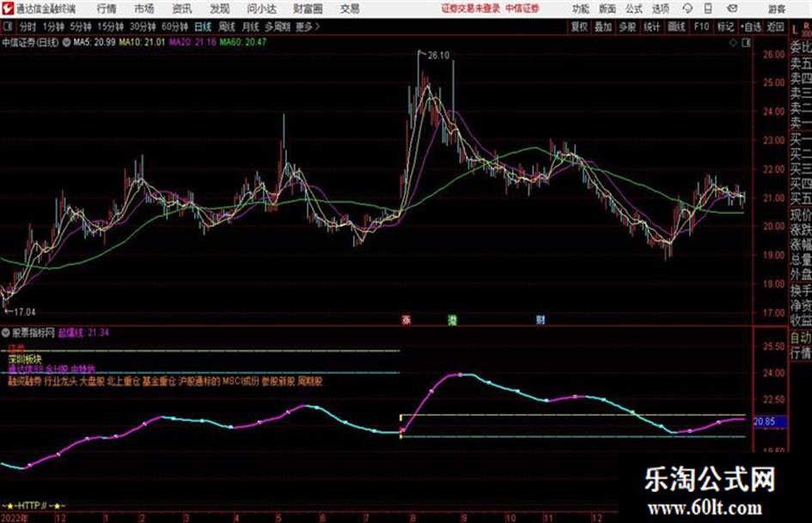This screenshot has height=523, width=812.
Task: Open the 问小达 menu
Action: [261, 9]
